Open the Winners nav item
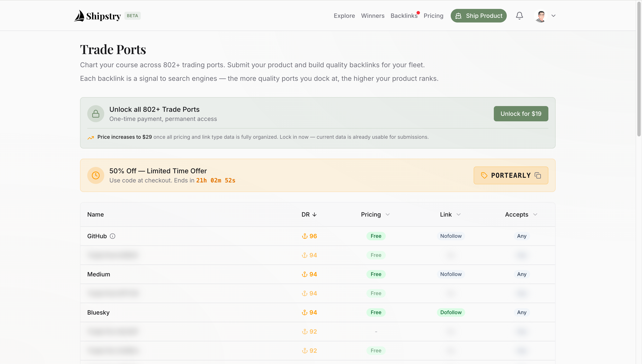Image resolution: width=642 pixels, height=364 pixels. [372, 16]
